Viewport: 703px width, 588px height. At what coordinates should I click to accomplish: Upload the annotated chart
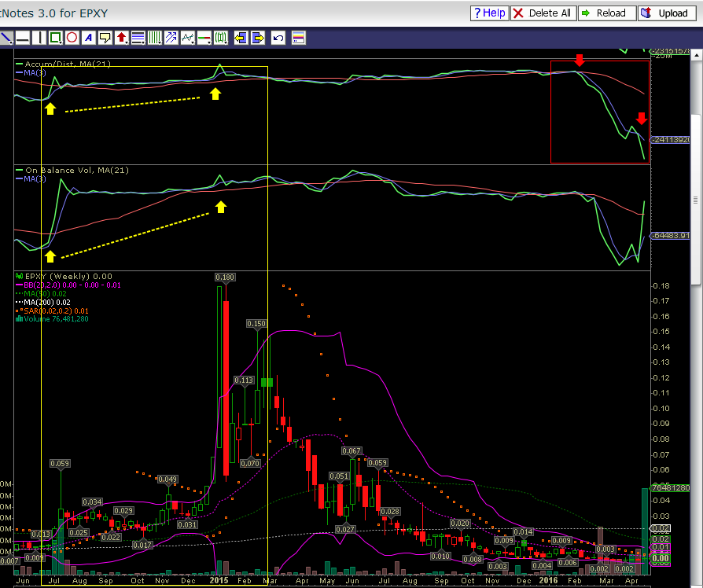click(667, 13)
